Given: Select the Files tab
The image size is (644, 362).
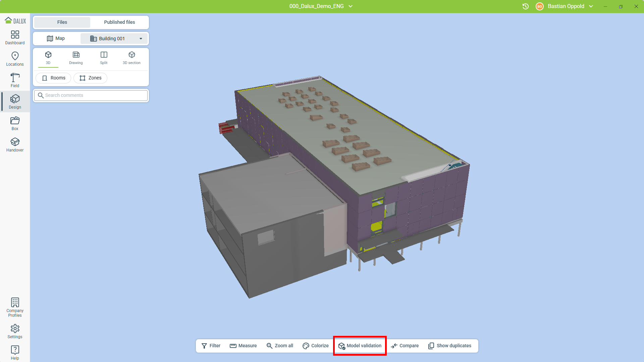Looking at the screenshot, I should pos(62,22).
